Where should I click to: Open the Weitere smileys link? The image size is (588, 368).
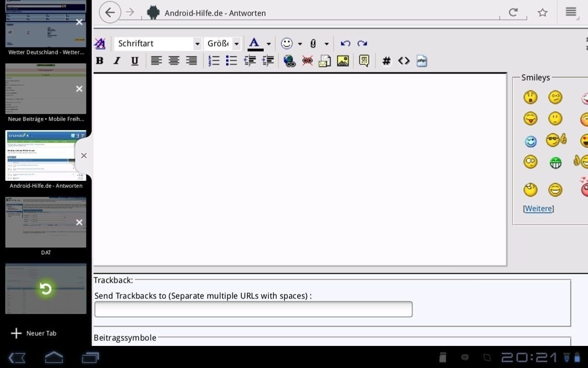pyautogui.click(x=538, y=208)
